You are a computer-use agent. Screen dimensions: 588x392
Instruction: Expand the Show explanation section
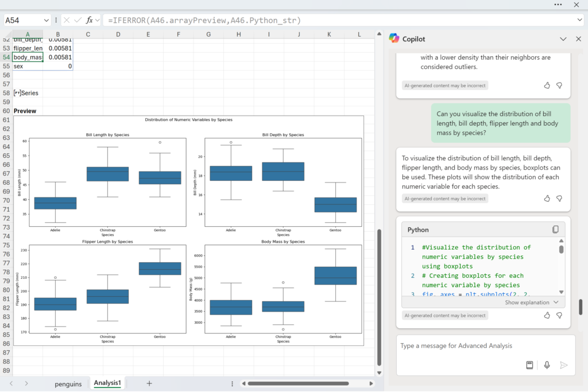[x=532, y=302]
